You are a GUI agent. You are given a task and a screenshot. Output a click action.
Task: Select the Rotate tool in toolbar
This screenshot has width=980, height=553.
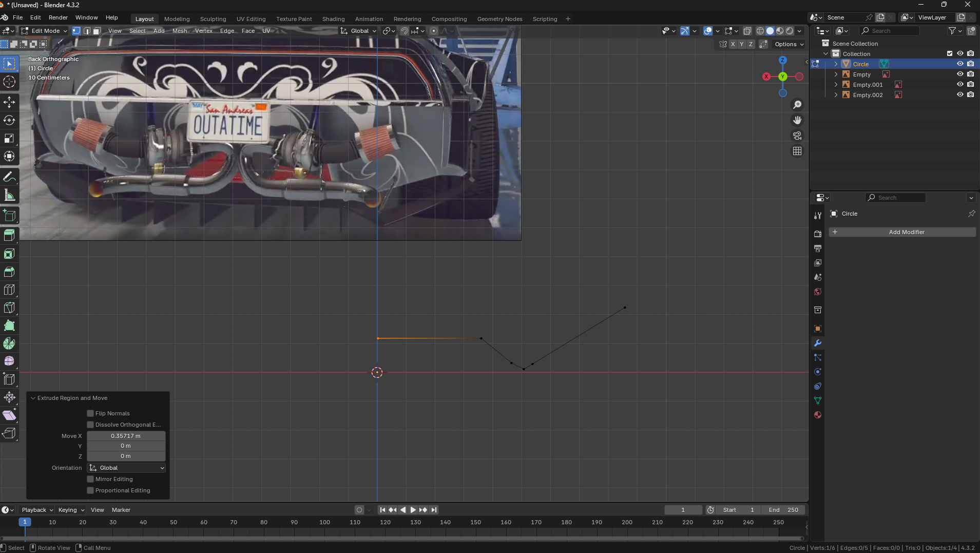pos(9,120)
